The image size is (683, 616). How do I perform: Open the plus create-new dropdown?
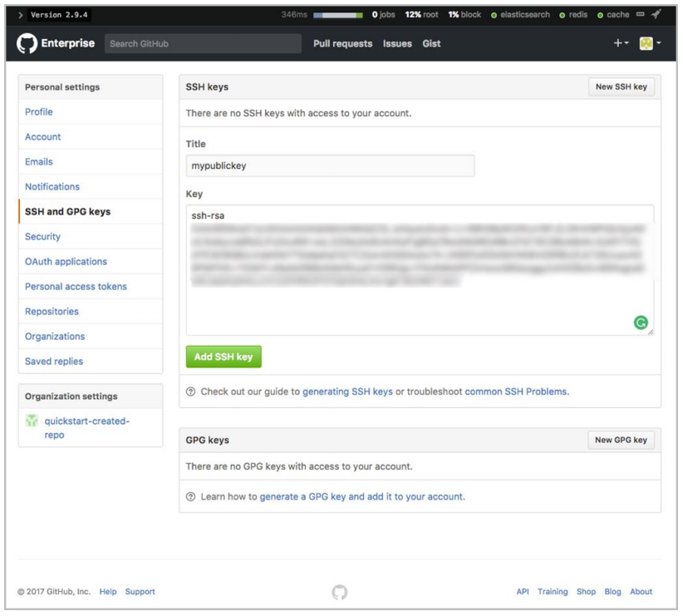point(621,43)
